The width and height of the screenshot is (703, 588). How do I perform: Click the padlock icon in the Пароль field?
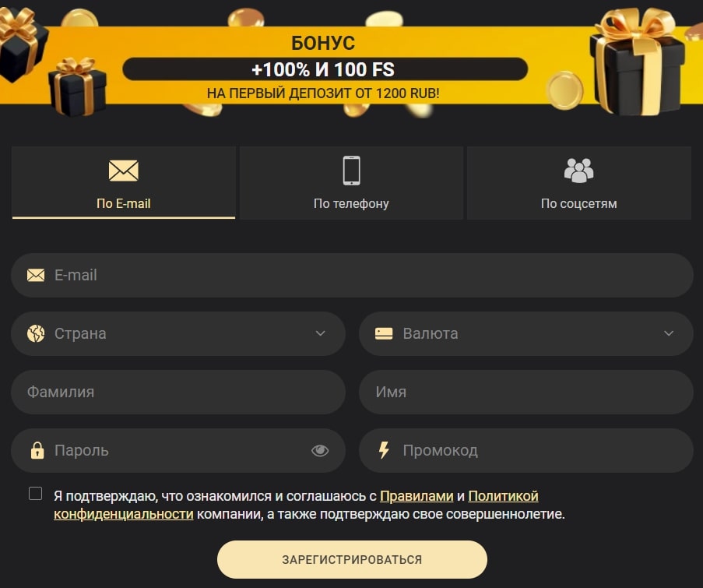pos(37,450)
